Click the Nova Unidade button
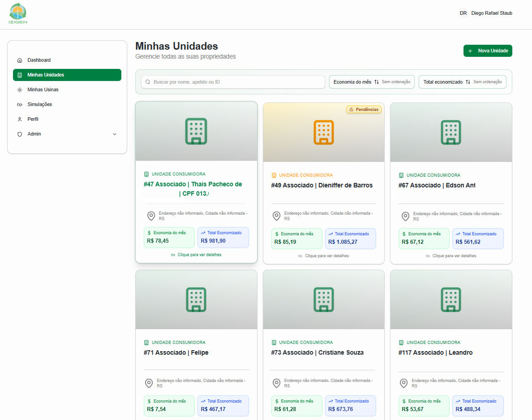The image size is (532, 420). (x=488, y=51)
